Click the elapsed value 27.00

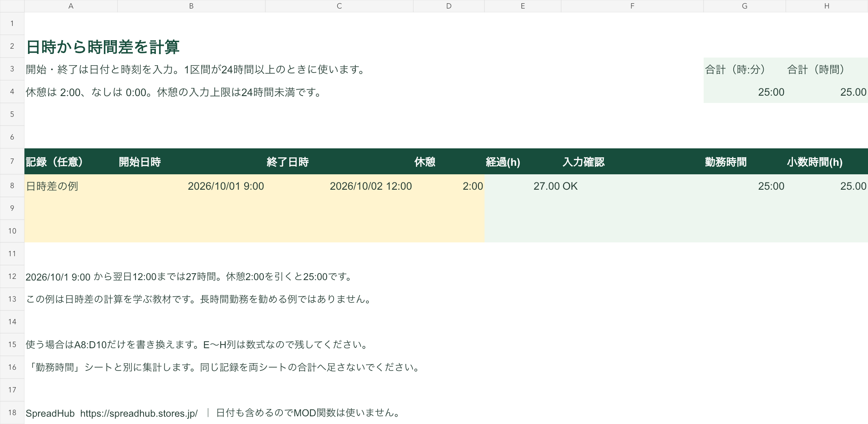pyautogui.click(x=547, y=186)
